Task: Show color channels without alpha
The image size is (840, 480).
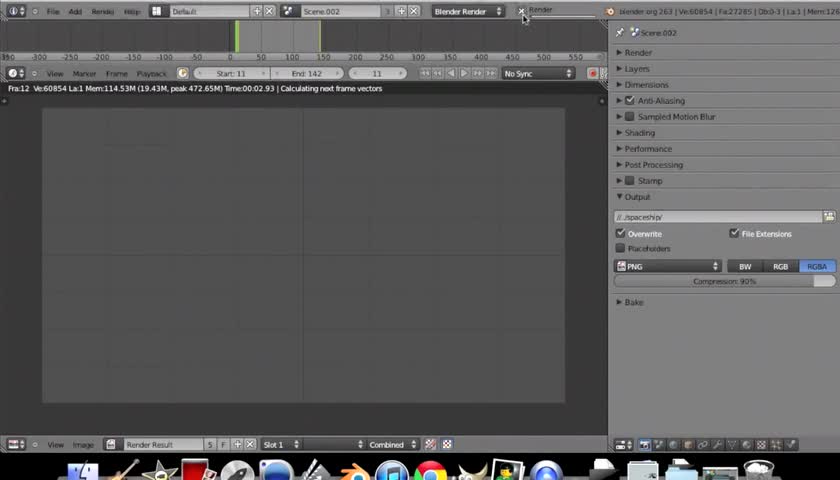Action: (447, 444)
